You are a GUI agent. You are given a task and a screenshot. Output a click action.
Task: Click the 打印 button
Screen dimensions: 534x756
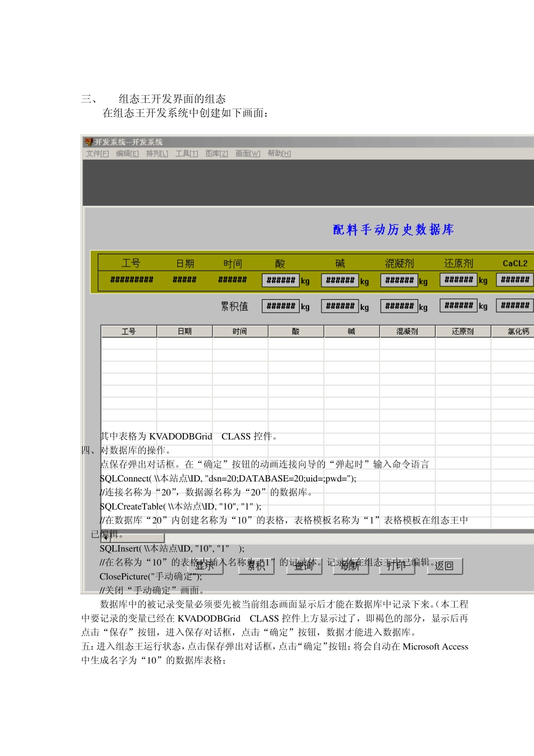397,565
